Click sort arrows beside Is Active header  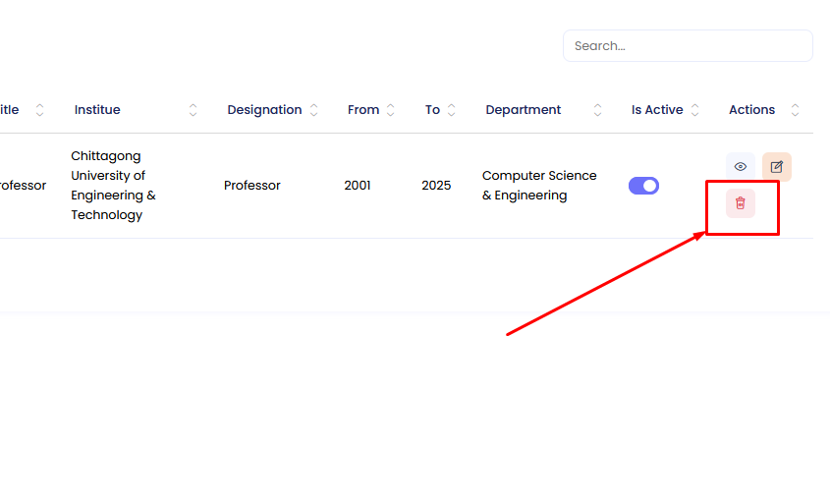pos(695,110)
